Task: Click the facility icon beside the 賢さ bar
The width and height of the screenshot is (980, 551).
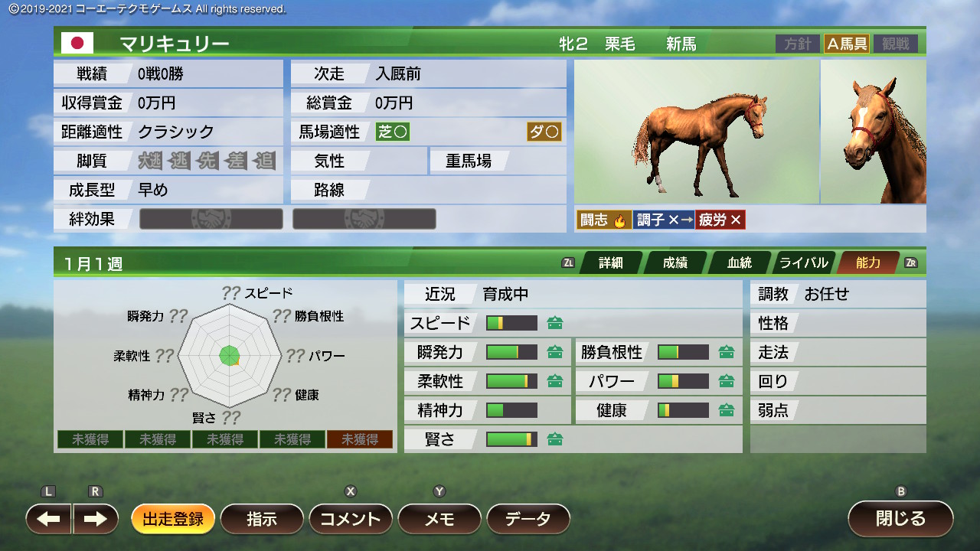Action: point(555,439)
